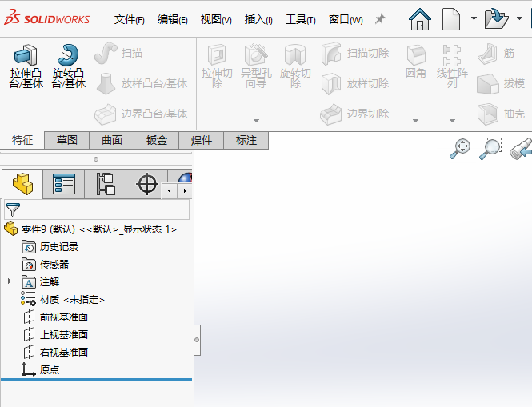Switch to the 焊件 tab
The height and width of the screenshot is (407, 532).
coord(201,140)
